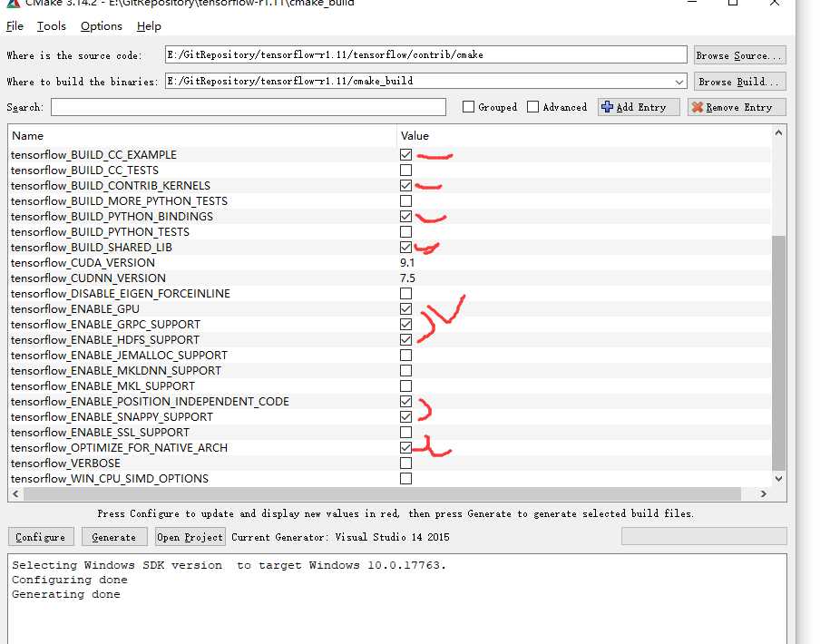Enable tensorflow_ENABLE_JEMALLOC_SUPPORT checkbox
The image size is (830, 644).
(406, 355)
